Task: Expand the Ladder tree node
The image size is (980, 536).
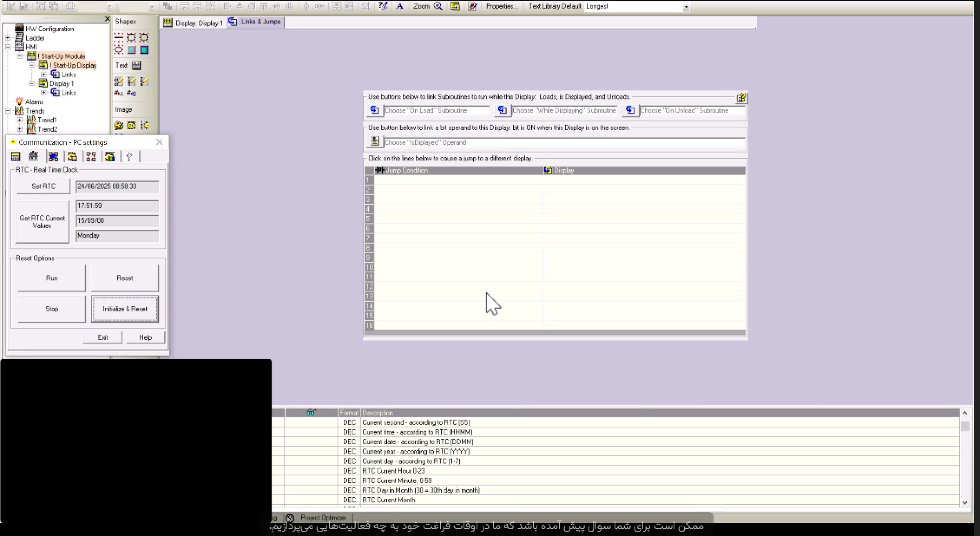Action: pos(8,38)
